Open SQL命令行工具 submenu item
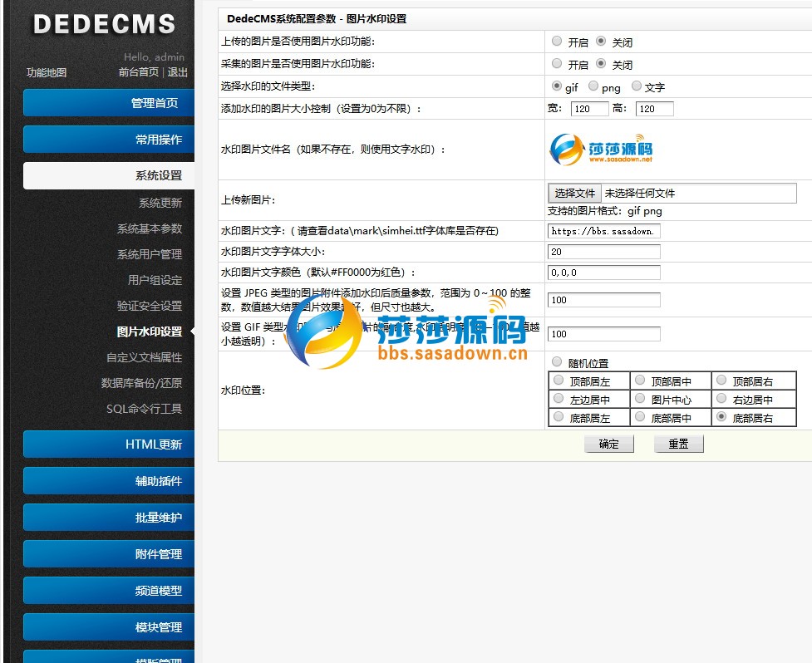 coord(144,409)
